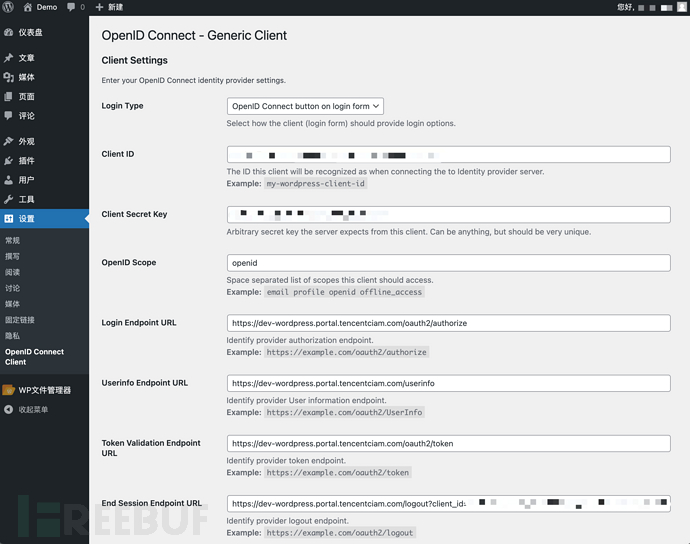This screenshot has width=690, height=544.
Task: Click example https://example.com/oauth2/token
Action: (x=338, y=473)
